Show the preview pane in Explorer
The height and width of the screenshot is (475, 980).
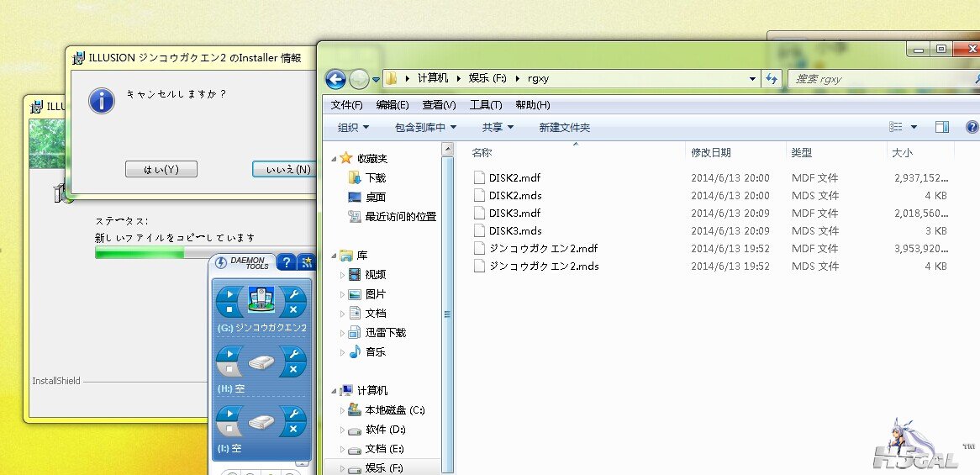(942, 127)
